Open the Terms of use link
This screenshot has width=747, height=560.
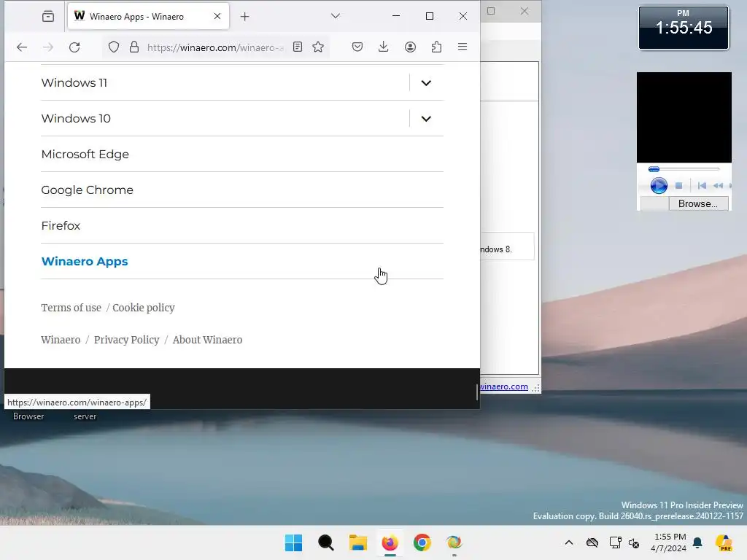click(x=71, y=308)
